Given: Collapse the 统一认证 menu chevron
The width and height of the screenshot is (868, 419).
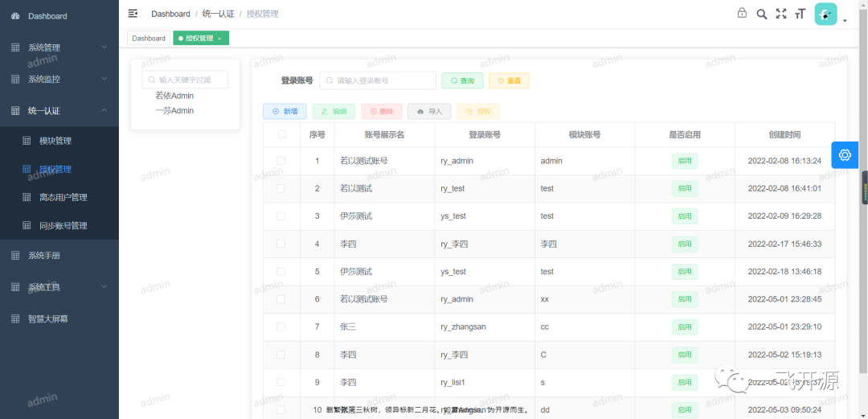Looking at the screenshot, I should click(x=104, y=111).
